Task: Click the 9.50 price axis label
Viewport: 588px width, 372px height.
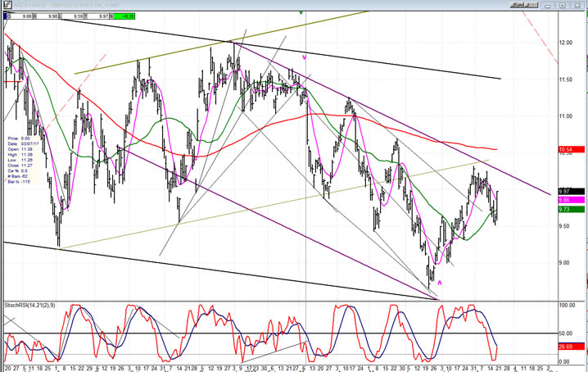Action: click(566, 226)
